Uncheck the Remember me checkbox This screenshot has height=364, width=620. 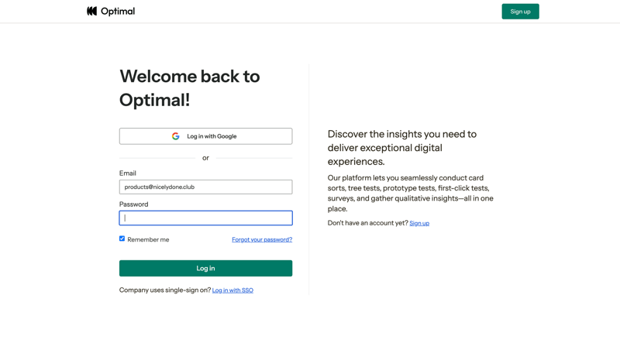click(122, 239)
